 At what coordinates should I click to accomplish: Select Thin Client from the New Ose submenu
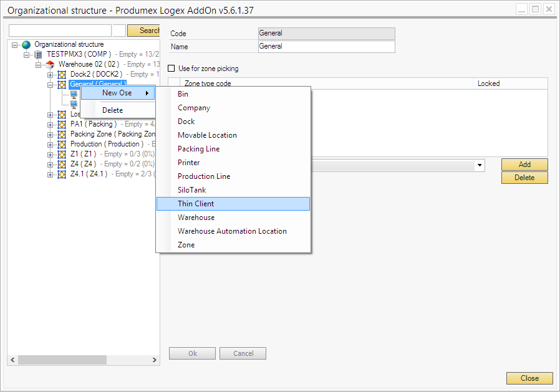[x=198, y=203]
